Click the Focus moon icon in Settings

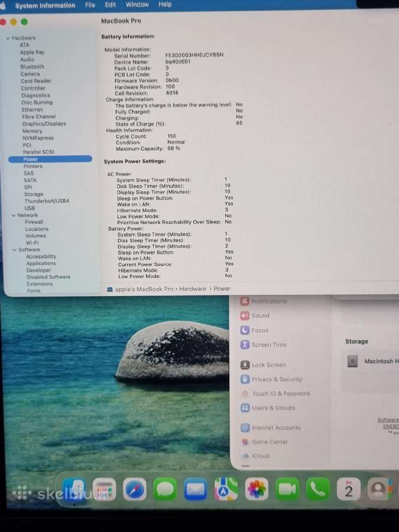(245, 330)
